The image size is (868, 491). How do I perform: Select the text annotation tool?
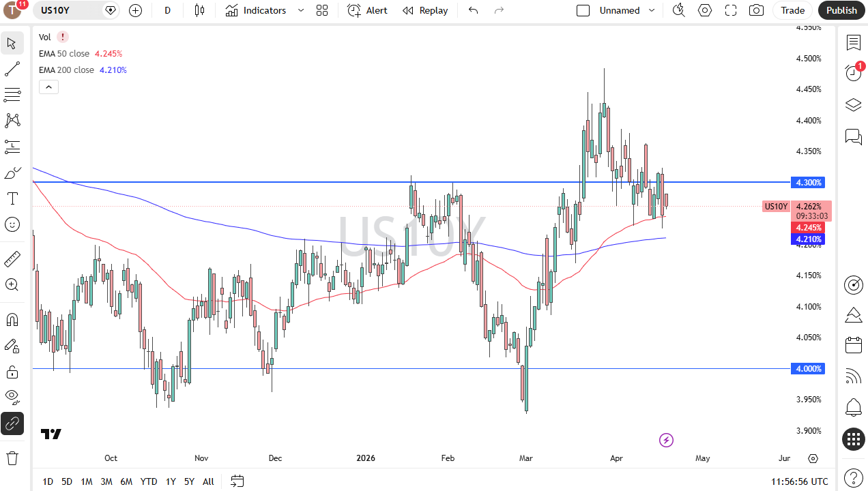click(12, 198)
